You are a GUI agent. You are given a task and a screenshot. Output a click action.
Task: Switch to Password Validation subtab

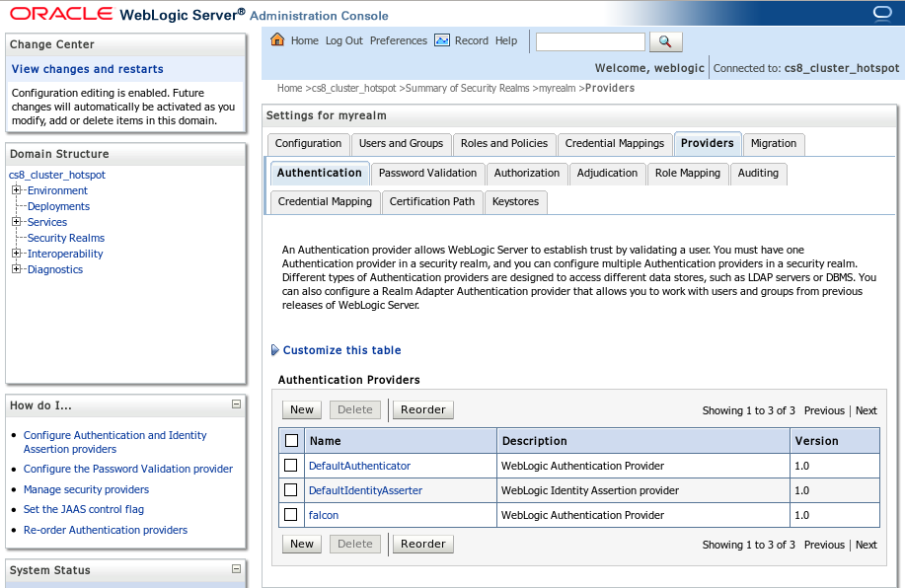[427, 173]
